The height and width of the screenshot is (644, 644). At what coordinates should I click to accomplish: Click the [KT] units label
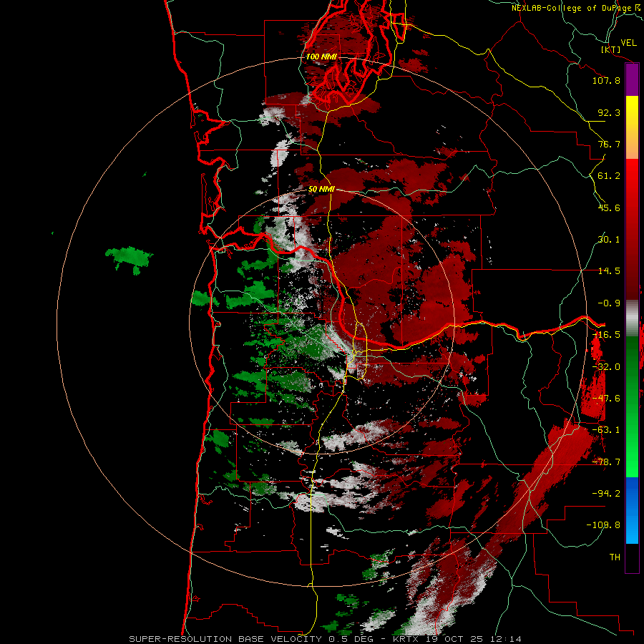610,49
